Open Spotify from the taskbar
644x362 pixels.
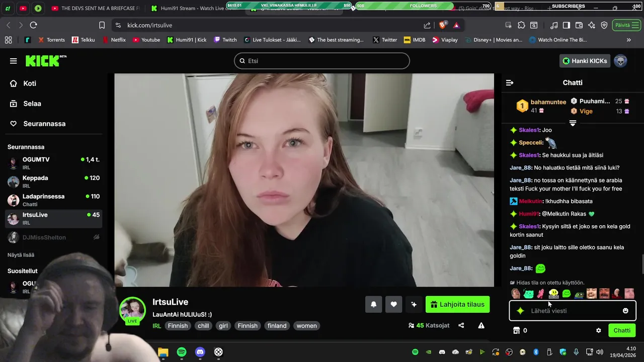182,352
